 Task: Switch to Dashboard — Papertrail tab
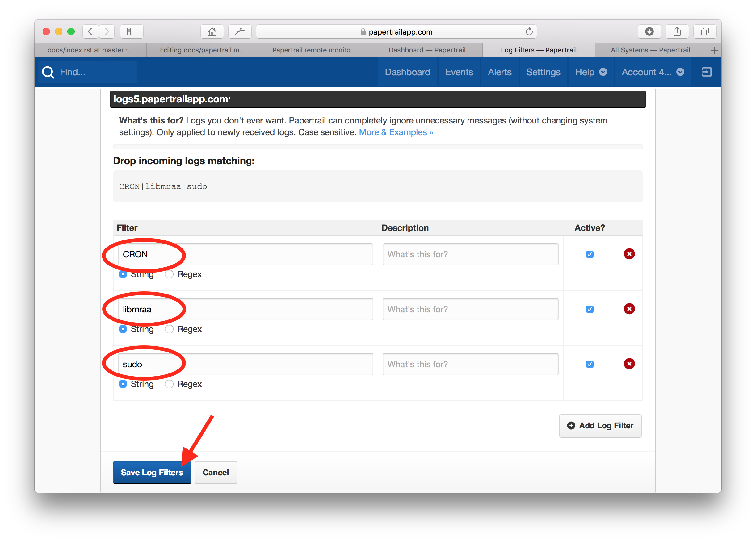pyautogui.click(x=427, y=50)
